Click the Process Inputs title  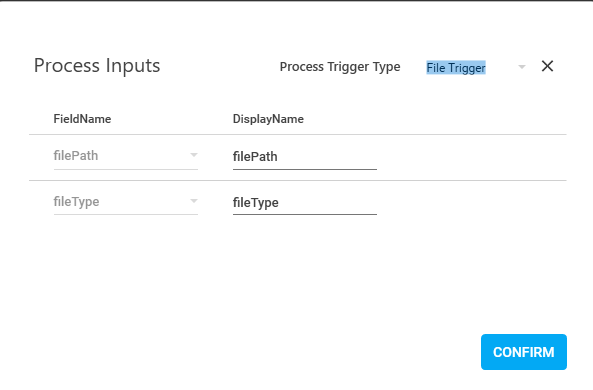pos(97,65)
